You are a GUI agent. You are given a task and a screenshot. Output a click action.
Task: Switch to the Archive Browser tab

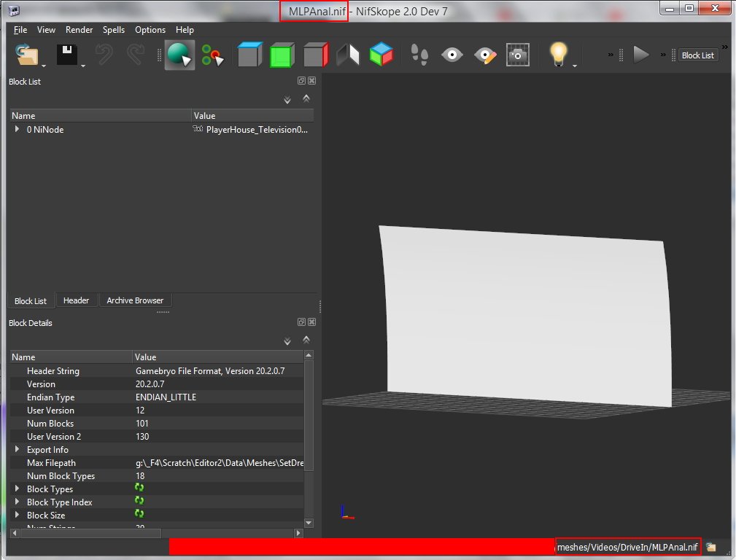[x=135, y=300]
